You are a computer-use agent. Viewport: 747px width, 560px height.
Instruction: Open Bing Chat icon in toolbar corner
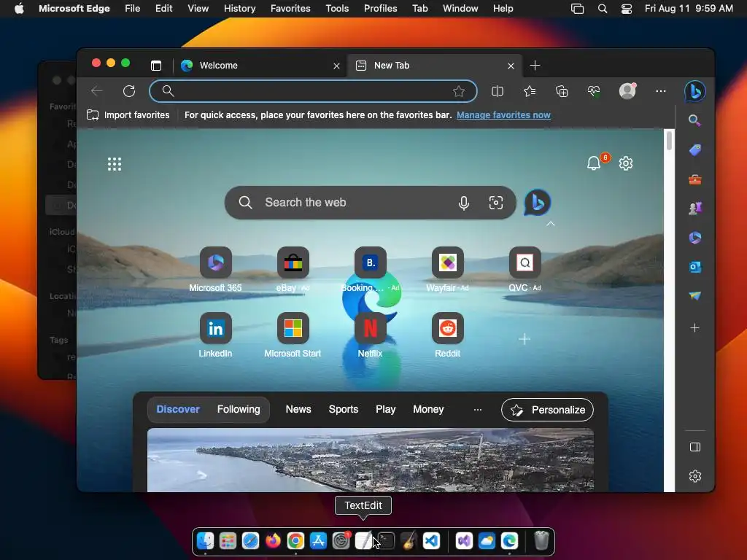[x=695, y=91]
